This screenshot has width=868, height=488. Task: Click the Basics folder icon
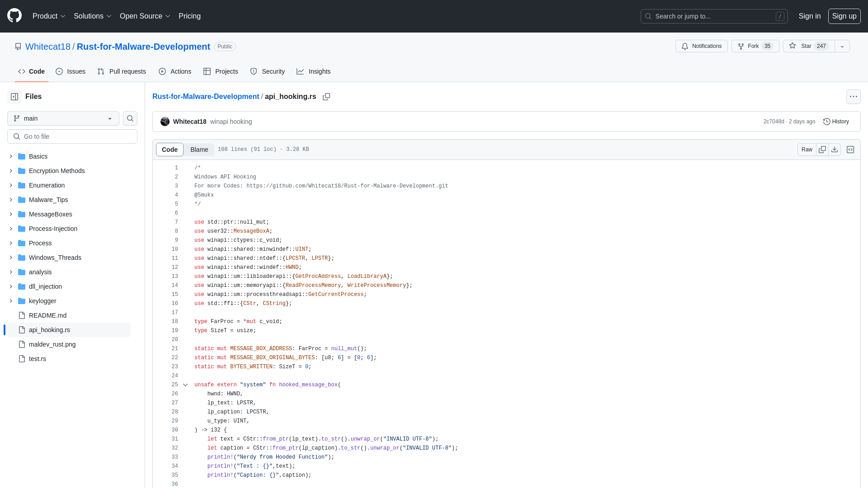coord(22,156)
